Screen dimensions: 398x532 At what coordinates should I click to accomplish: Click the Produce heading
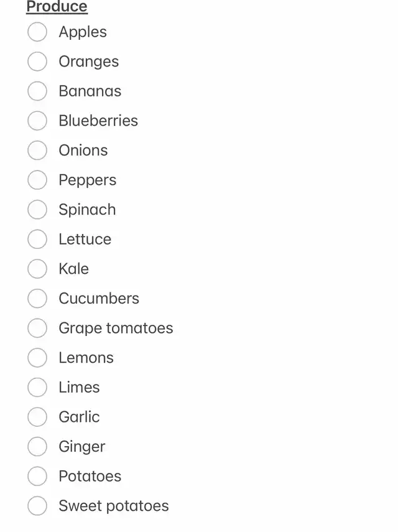coord(57,7)
